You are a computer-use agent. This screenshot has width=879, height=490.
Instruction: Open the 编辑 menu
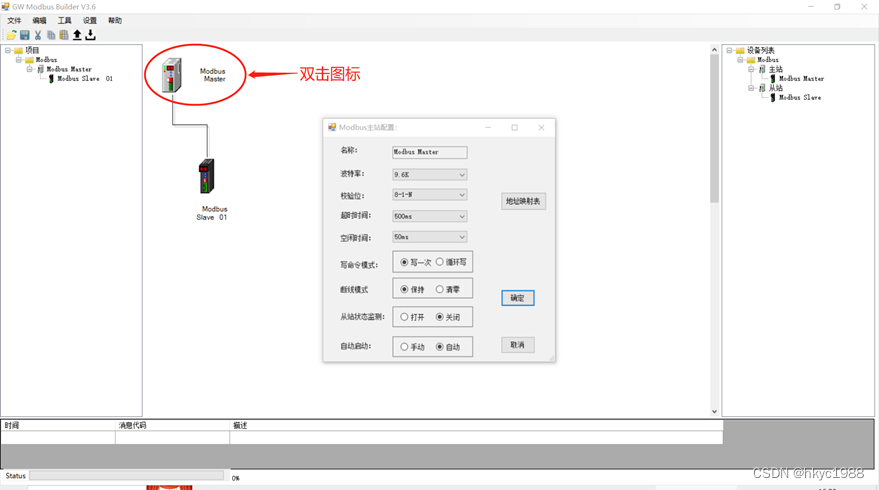tap(39, 21)
